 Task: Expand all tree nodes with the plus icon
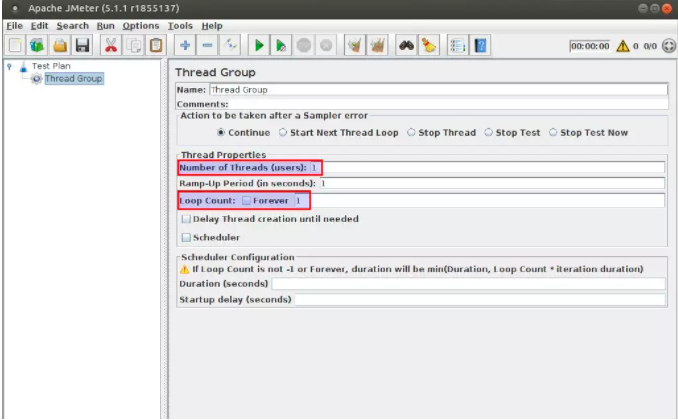click(185, 45)
